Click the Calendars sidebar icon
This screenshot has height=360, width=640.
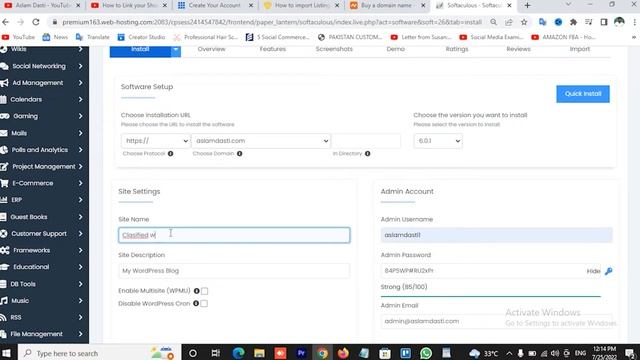(x=3, y=100)
